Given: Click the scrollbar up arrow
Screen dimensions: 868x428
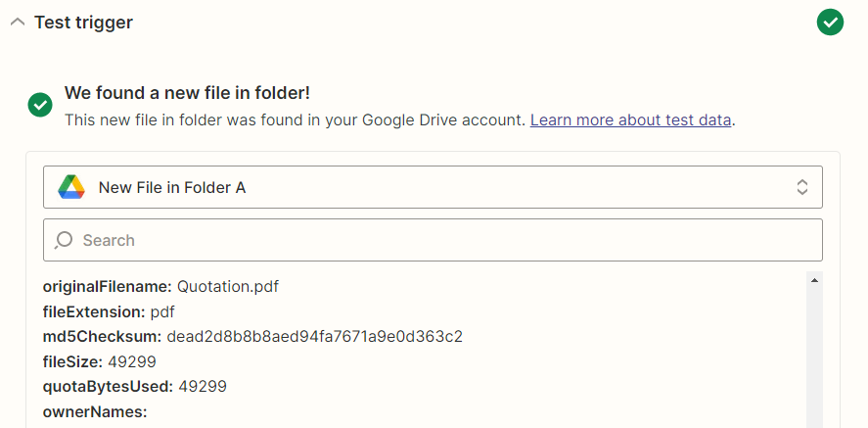Looking at the screenshot, I should (814, 281).
